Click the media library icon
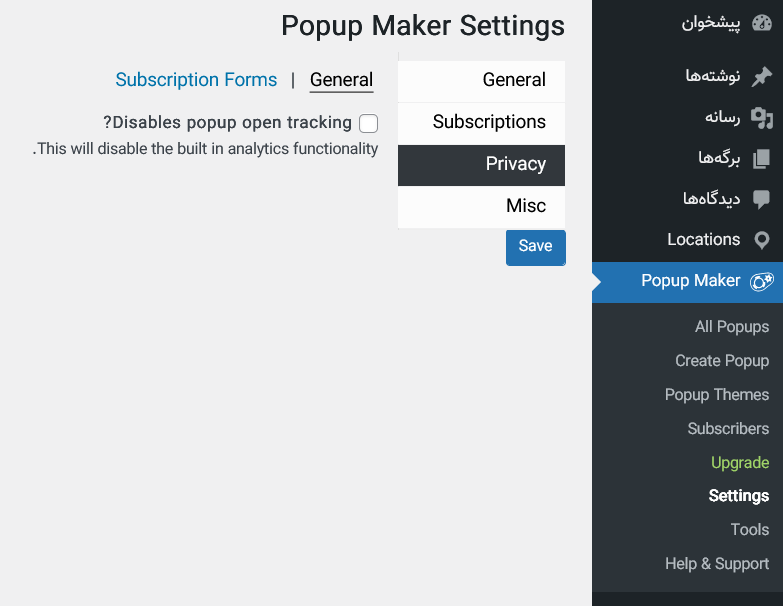The width and height of the screenshot is (783, 606). pyautogui.click(x=762, y=118)
